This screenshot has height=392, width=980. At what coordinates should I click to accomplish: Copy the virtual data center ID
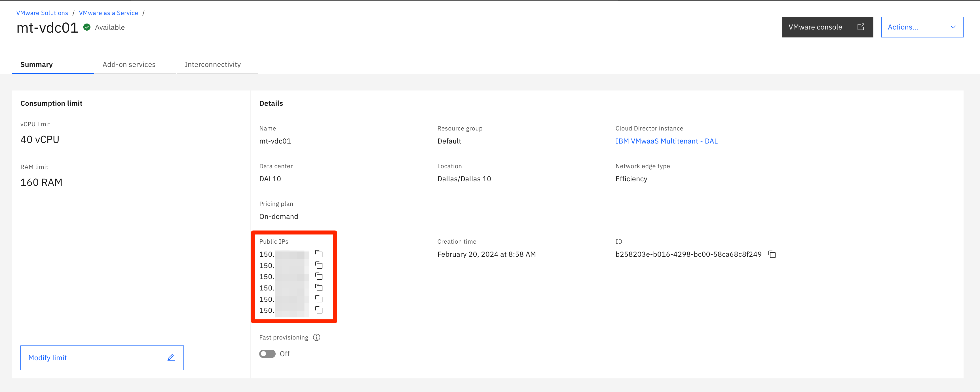click(x=772, y=254)
